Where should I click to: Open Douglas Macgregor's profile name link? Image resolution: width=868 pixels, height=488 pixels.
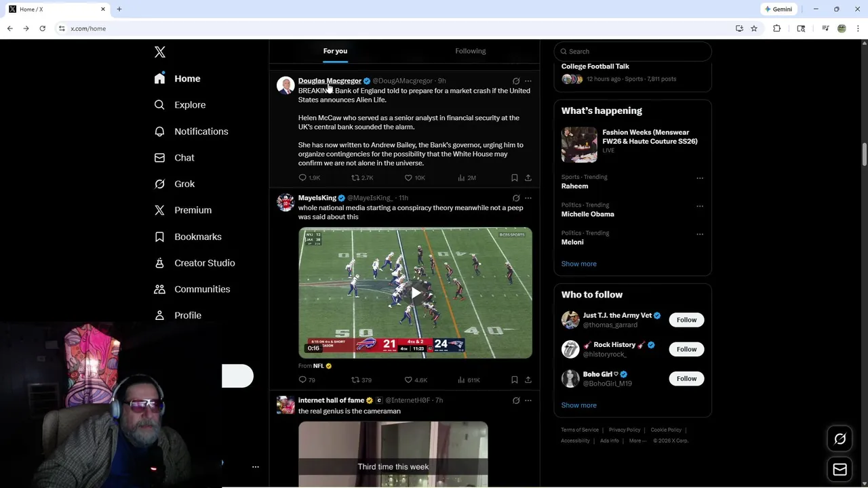tap(330, 81)
